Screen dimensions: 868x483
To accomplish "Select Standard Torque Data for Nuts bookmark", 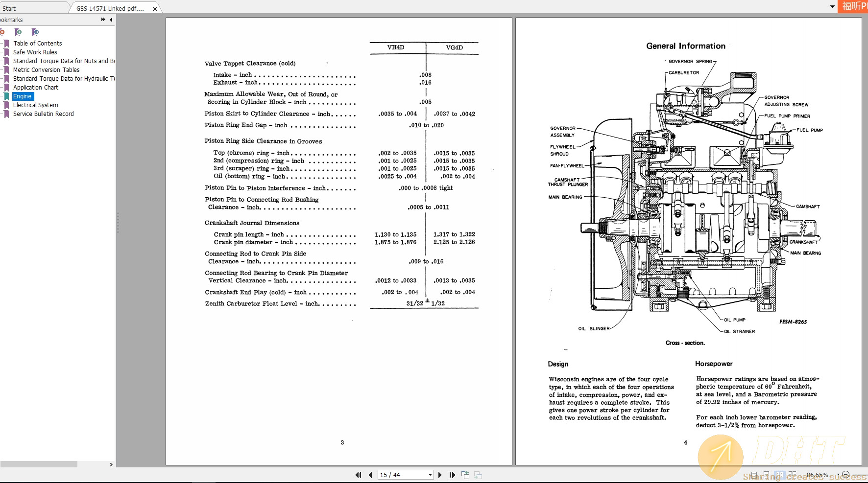I will pyautogui.click(x=64, y=61).
